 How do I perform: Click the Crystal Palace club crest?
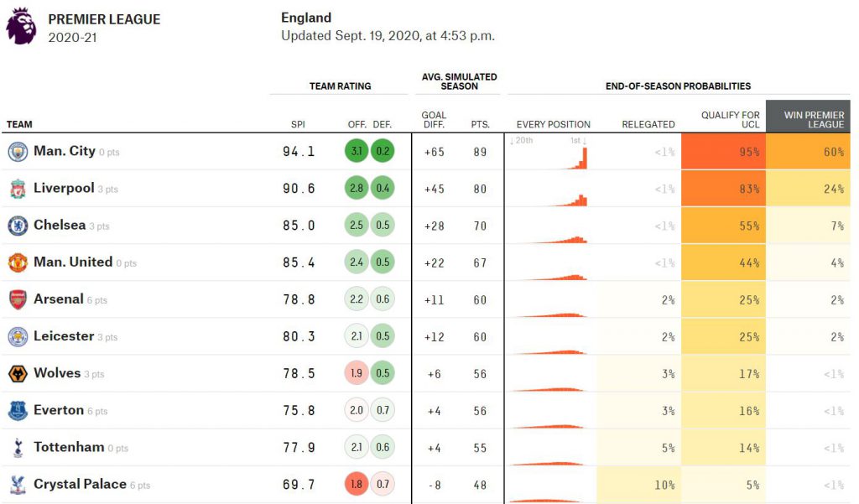(18, 485)
